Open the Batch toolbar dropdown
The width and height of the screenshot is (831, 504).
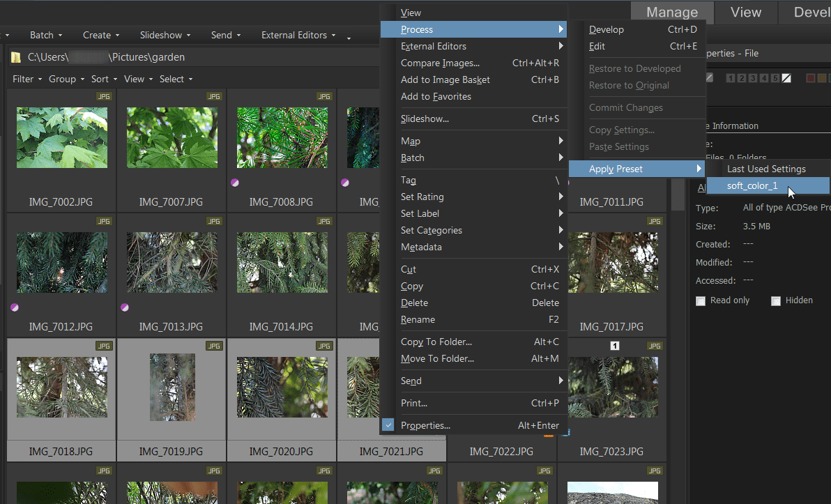click(x=46, y=35)
